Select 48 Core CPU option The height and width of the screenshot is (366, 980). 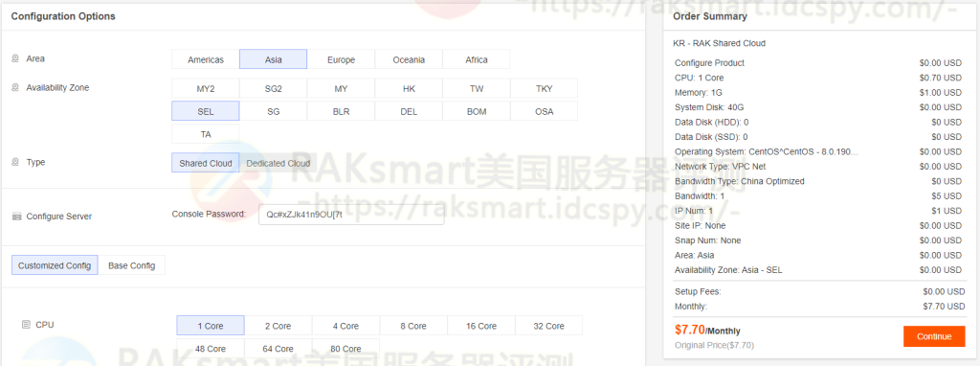click(x=211, y=349)
